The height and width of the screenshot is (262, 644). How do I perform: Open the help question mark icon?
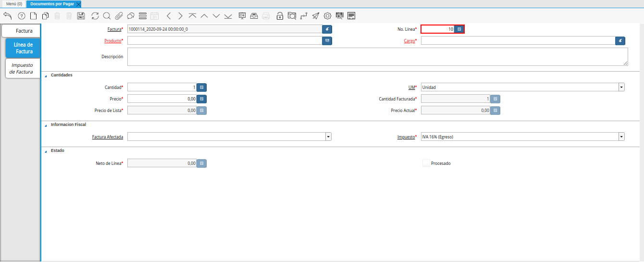21,15
